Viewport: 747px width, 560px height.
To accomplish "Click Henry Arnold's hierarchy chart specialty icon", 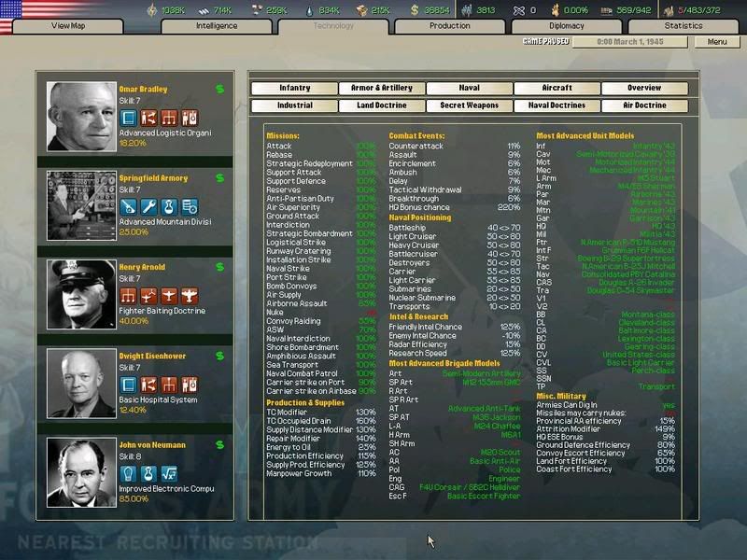I will (x=128, y=296).
